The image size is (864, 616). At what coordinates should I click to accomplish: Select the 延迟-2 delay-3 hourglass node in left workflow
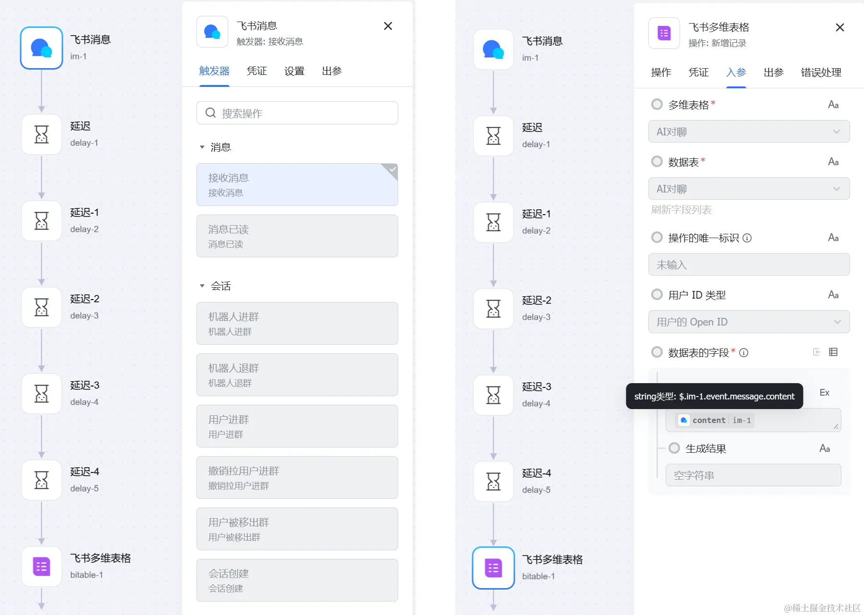(x=41, y=307)
